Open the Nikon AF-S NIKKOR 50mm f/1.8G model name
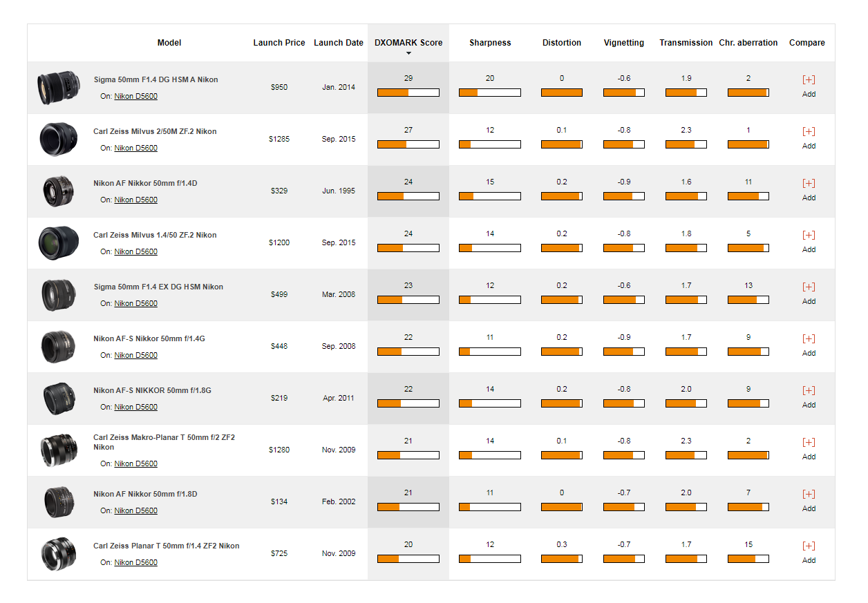Viewport: 868px width, 603px height. pyautogui.click(x=152, y=390)
